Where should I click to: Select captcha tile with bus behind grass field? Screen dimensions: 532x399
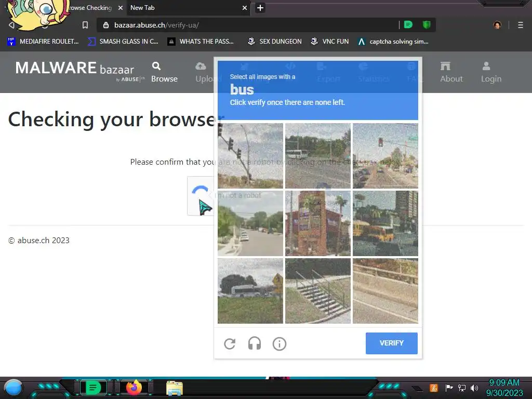(x=250, y=291)
